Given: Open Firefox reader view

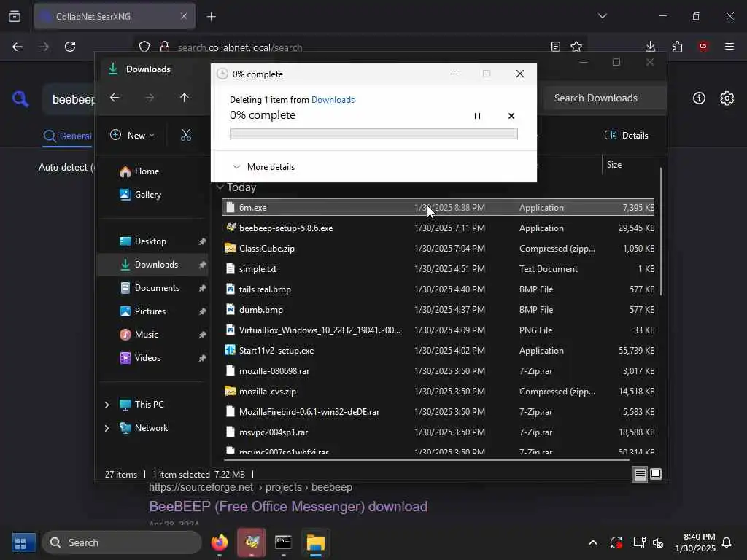Looking at the screenshot, I should pyautogui.click(x=555, y=47).
